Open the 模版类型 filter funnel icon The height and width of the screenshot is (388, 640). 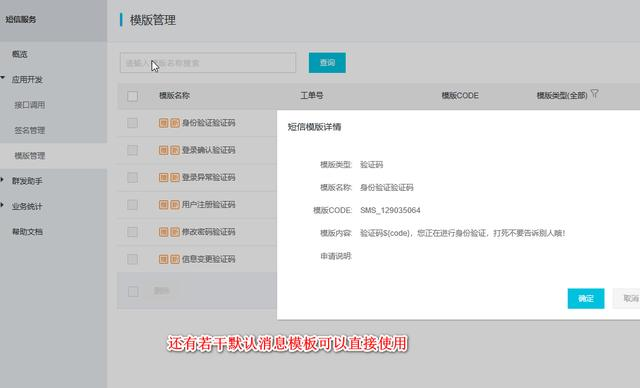click(x=594, y=94)
